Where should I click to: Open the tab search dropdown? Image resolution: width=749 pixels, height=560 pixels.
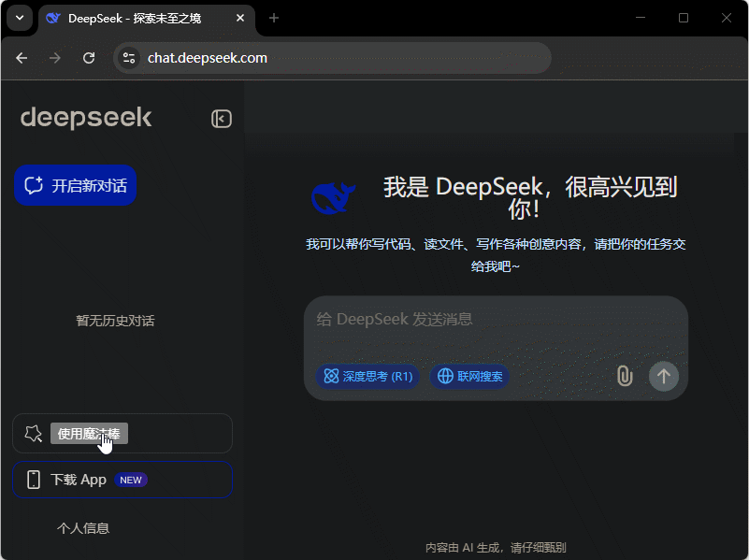coord(19,18)
